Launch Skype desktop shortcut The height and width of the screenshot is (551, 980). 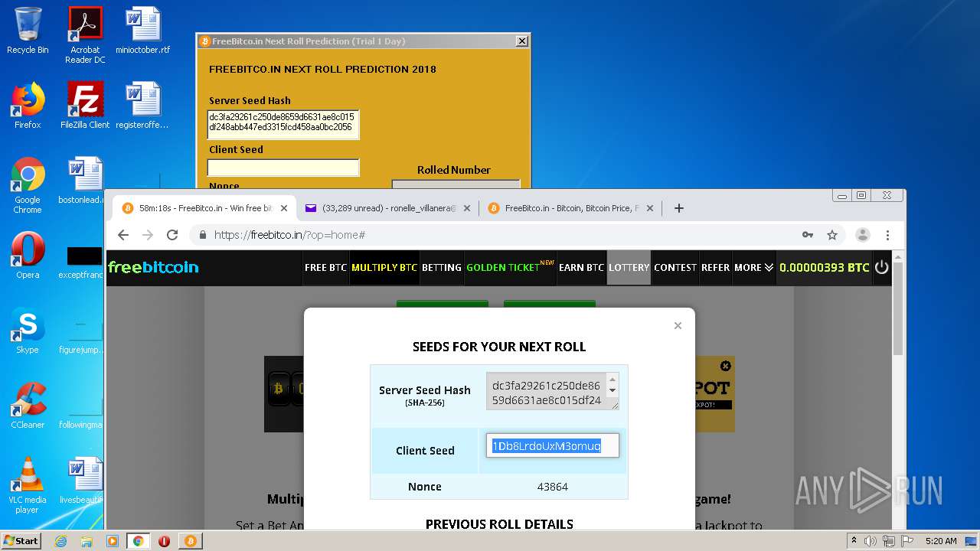coord(28,331)
